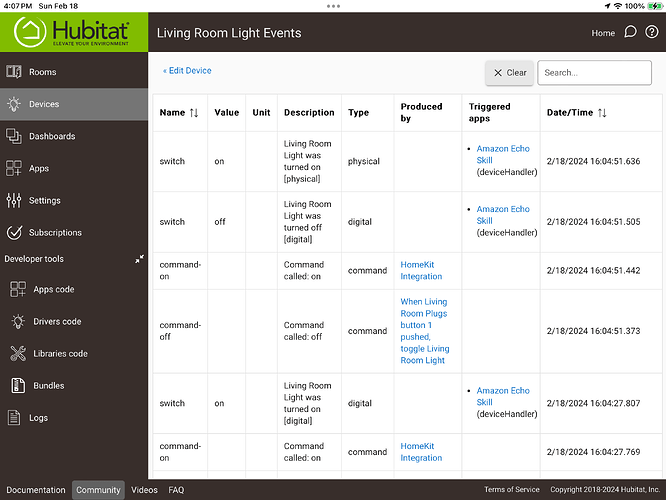
Task: Open the Settings sliders icon
Action: (x=14, y=201)
